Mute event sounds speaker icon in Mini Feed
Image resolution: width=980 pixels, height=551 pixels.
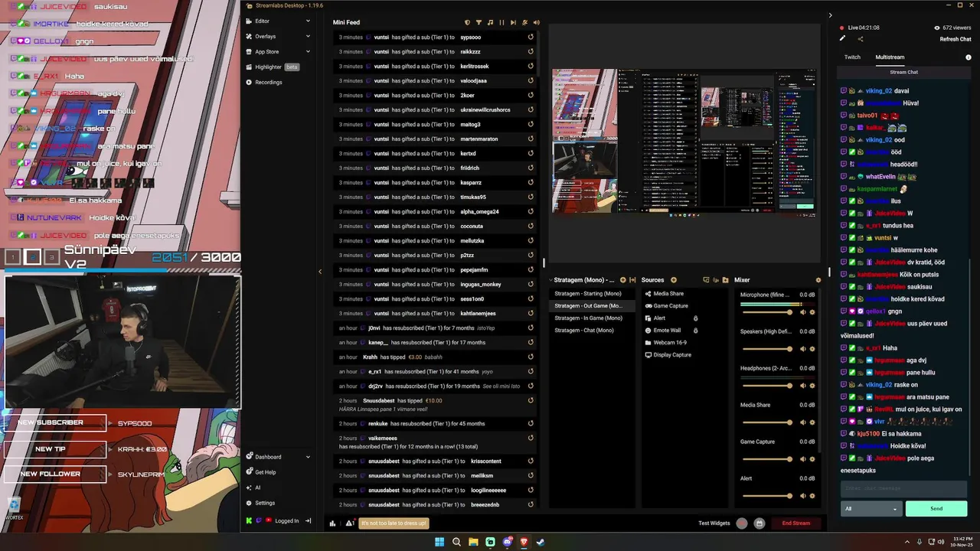point(536,22)
